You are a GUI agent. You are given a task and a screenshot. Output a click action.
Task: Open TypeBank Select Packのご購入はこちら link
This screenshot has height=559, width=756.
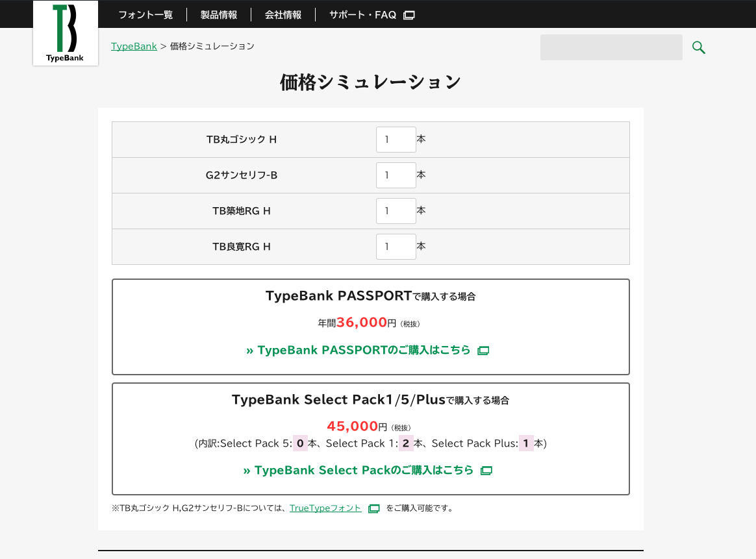(359, 470)
